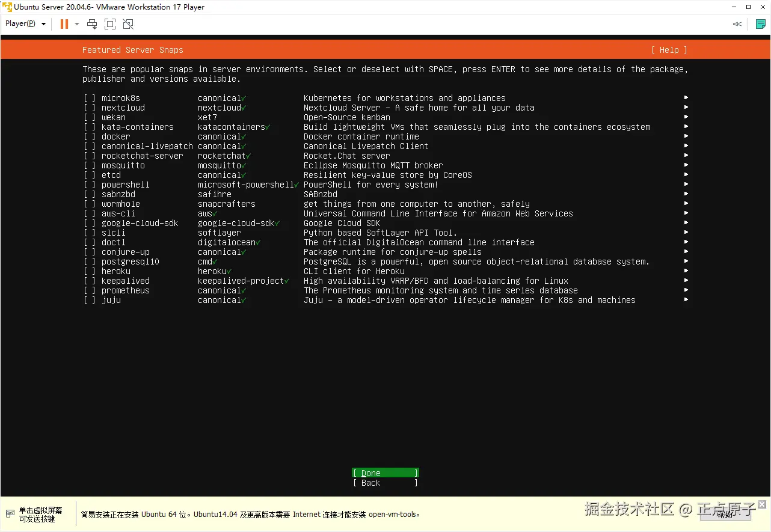Viewport: 771px width, 532px height.
Task: Open the green notes icon
Action: click(x=760, y=24)
